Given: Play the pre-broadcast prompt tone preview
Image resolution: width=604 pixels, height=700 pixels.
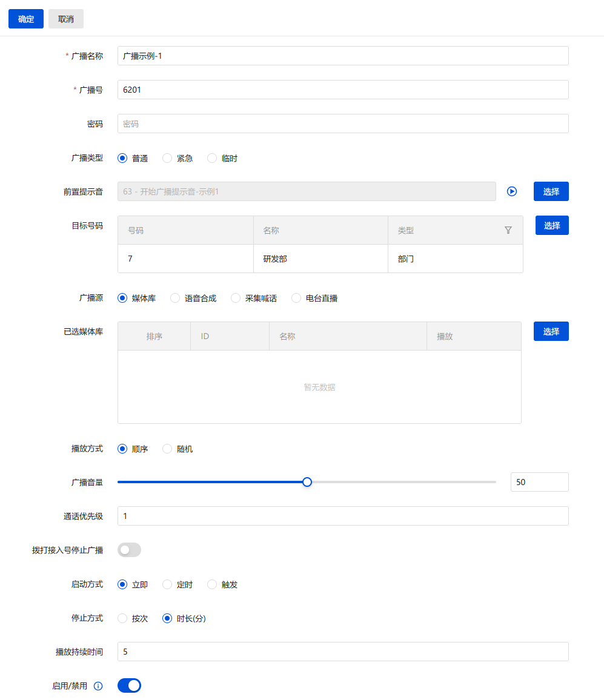Looking at the screenshot, I should pos(512,191).
